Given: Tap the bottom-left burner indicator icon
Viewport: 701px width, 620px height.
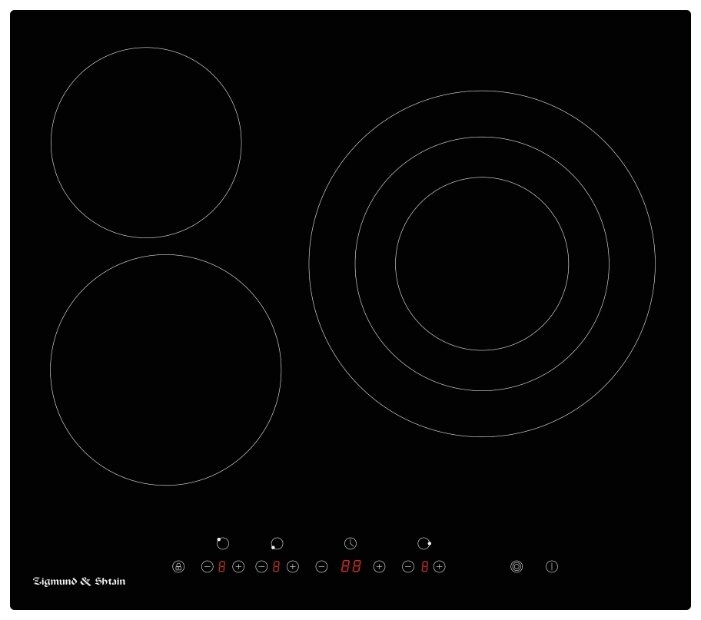Looking at the screenshot, I should pyautogui.click(x=276, y=543).
